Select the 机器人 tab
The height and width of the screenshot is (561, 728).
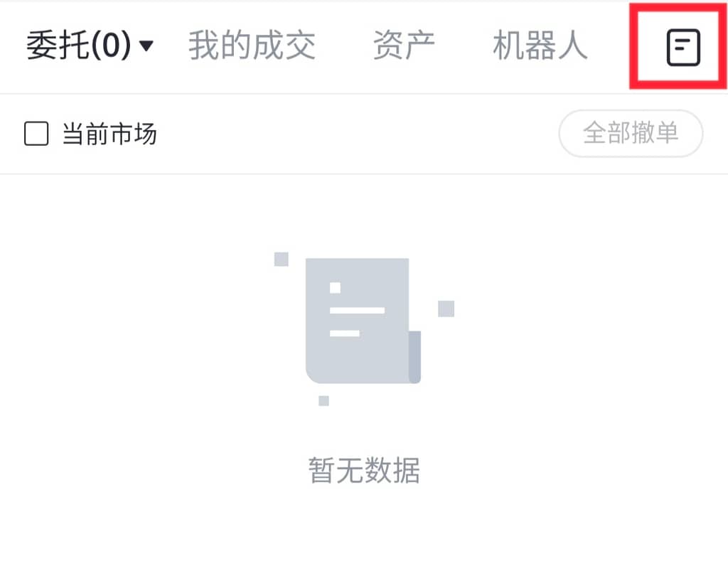pyautogui.click(x=540, y=45)
